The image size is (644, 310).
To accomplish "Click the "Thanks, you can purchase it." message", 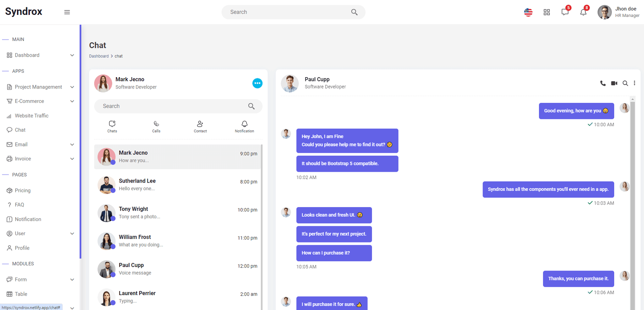I will point(578,279).
